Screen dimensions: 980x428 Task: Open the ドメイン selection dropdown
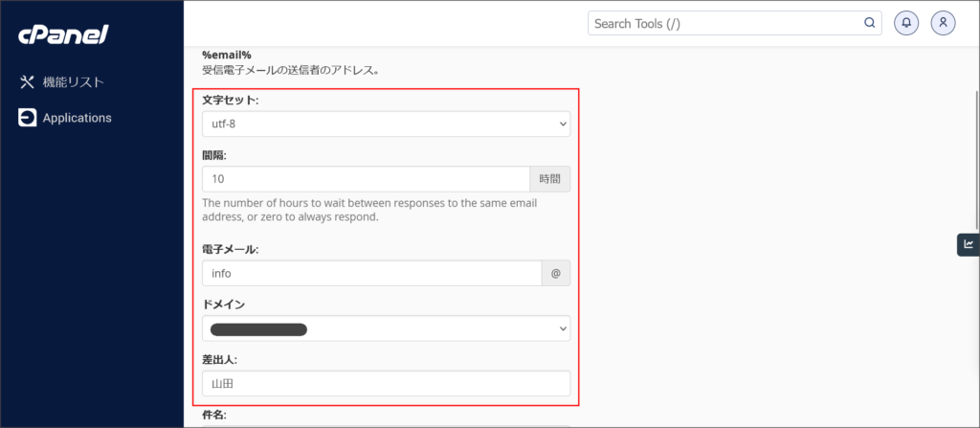pos(386,328)
